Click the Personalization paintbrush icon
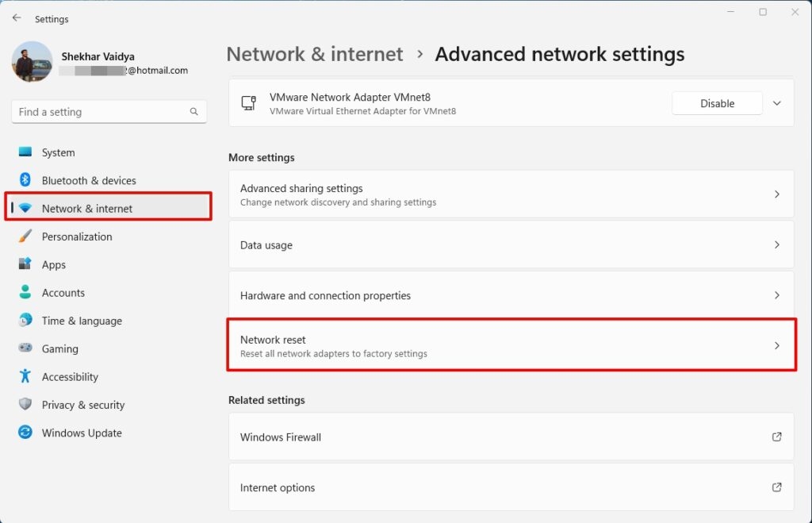This screenshot has height=523, width=812. click(25, 237)
